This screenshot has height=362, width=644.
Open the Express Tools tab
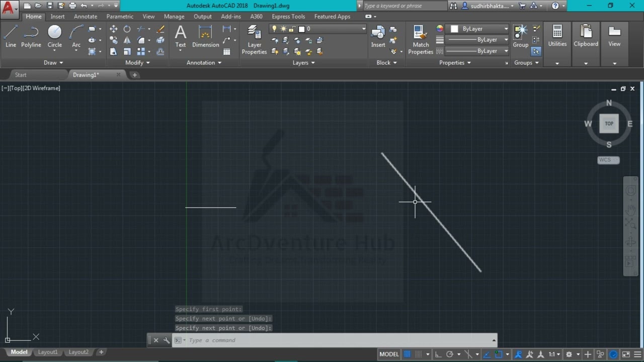click(x=288, y=17)
